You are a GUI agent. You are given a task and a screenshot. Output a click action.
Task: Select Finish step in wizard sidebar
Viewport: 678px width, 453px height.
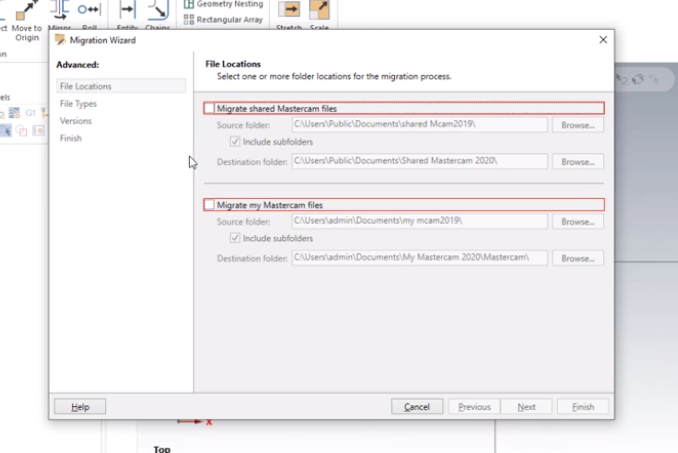coord(71,138)
